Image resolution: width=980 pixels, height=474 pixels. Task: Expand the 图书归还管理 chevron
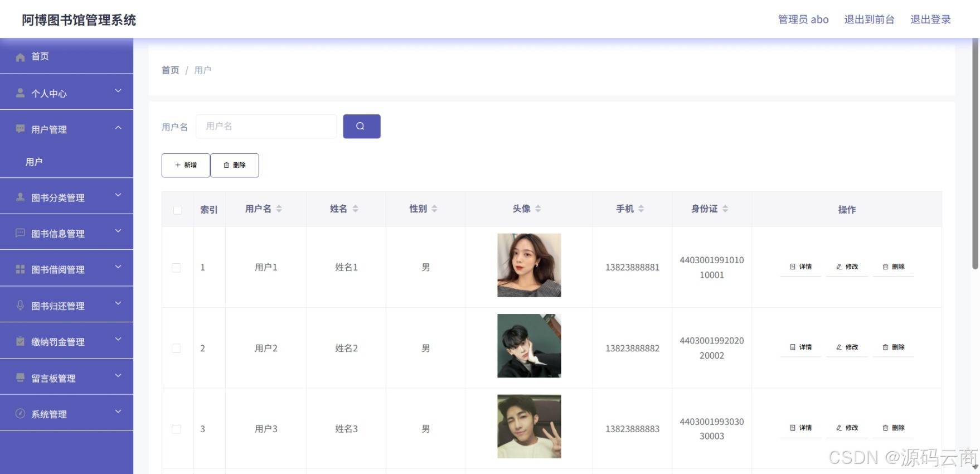tap(118, 303)
